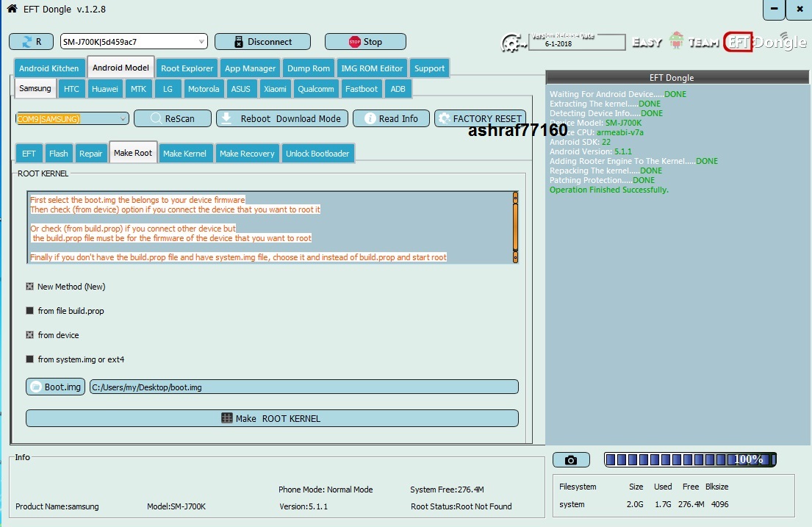Click the boot.img file path field
812x527 pixels.
(304, 387)
